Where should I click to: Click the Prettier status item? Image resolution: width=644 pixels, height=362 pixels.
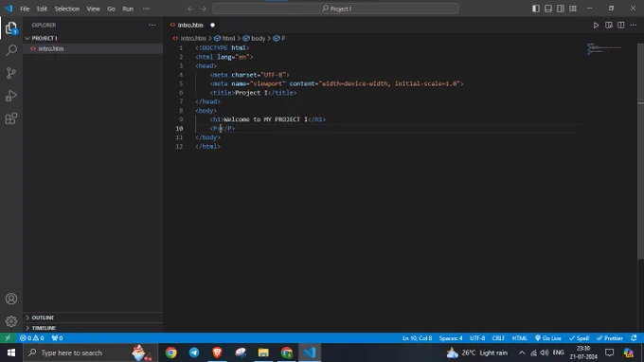point(610,338)
